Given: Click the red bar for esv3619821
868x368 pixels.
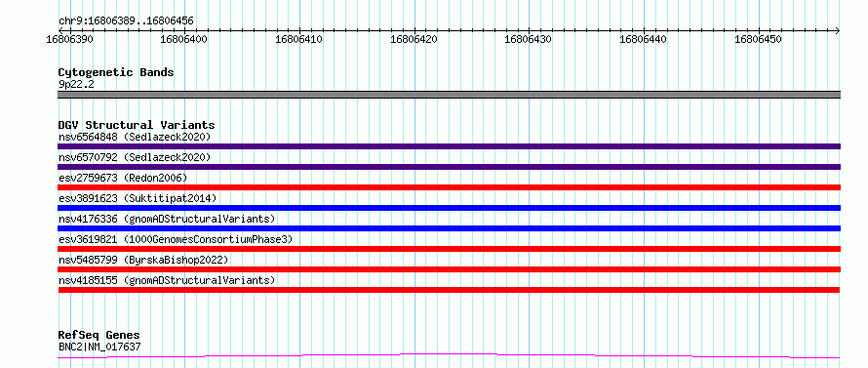Looking at the screenshot, I should coord(449,249).
